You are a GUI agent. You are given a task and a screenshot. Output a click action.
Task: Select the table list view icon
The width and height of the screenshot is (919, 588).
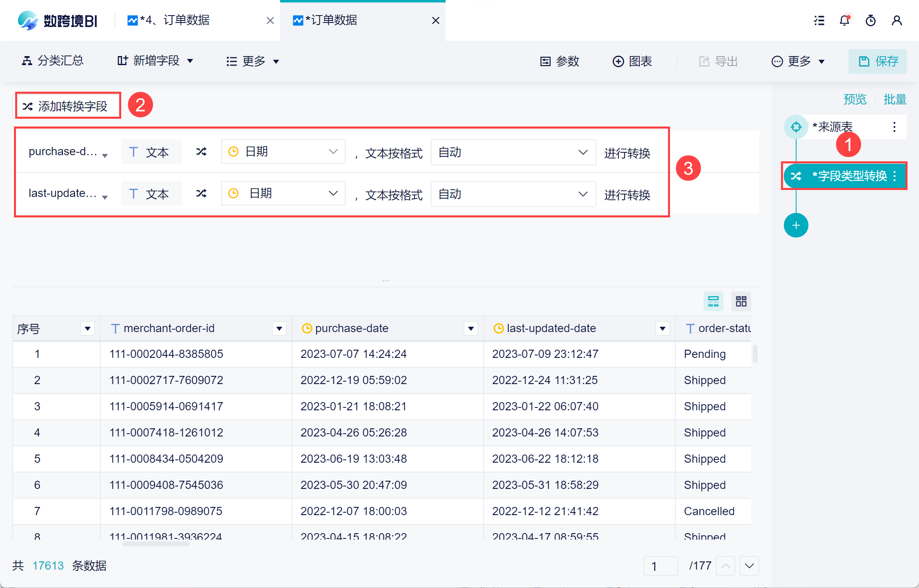click(713, 302)
